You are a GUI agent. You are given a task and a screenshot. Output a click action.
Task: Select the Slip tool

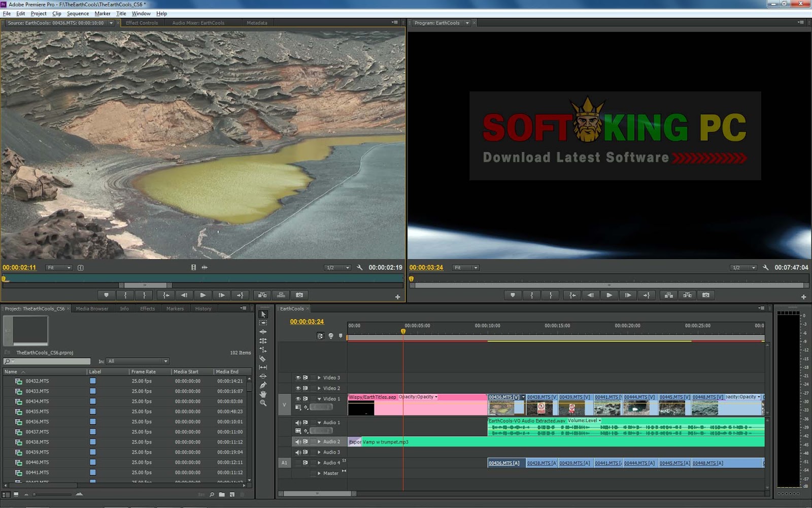[x=263, y=367]
